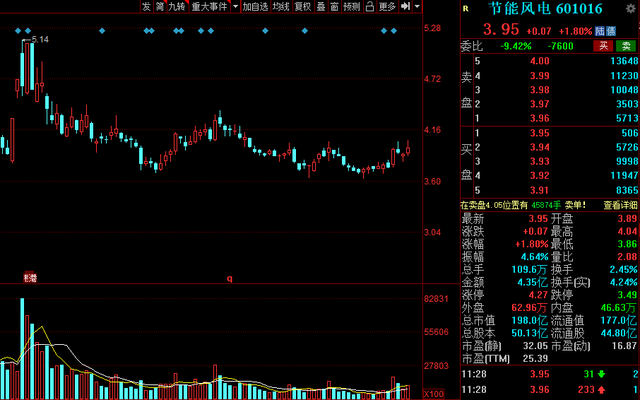Select buy level 1 price 3.95
640x400 pixels.
coord(540,133)
